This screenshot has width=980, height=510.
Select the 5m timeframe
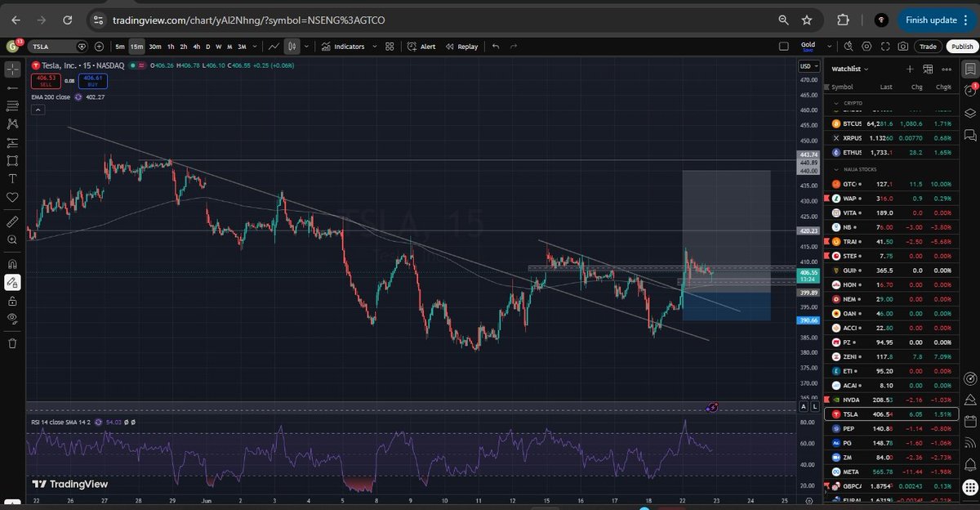point(120,47)
